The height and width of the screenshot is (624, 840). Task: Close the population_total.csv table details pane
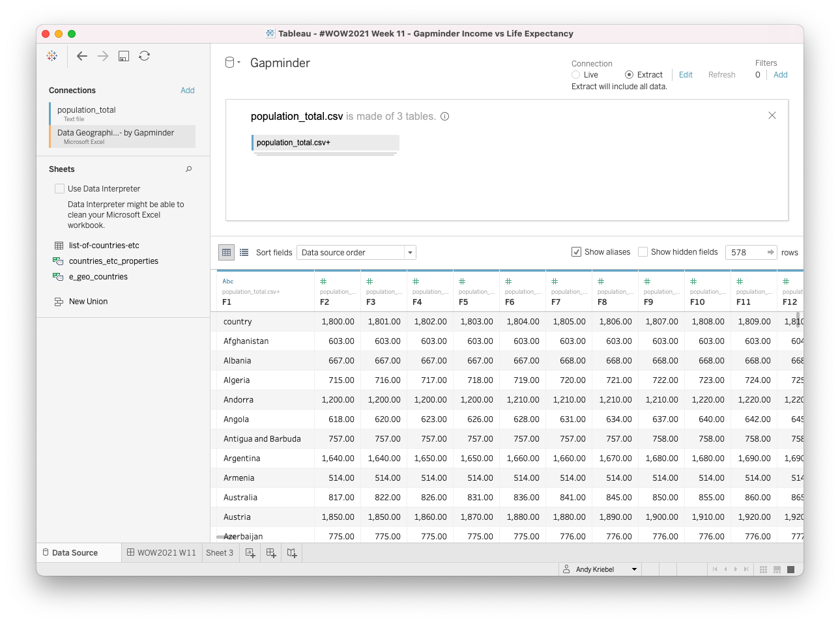tap(772, 115)
